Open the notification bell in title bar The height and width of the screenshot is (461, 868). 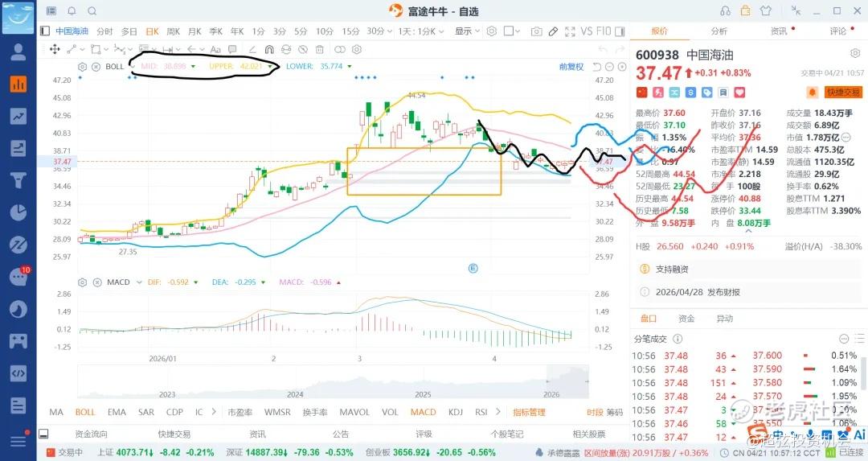coord(72,11)
